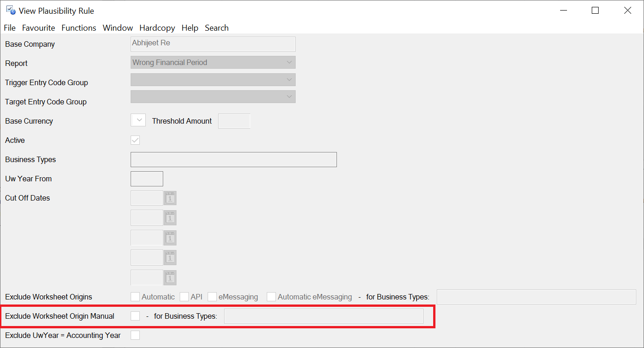Open first Cut Off Dates calendar icon
The image size is (644, 348).
click(170, 198)
